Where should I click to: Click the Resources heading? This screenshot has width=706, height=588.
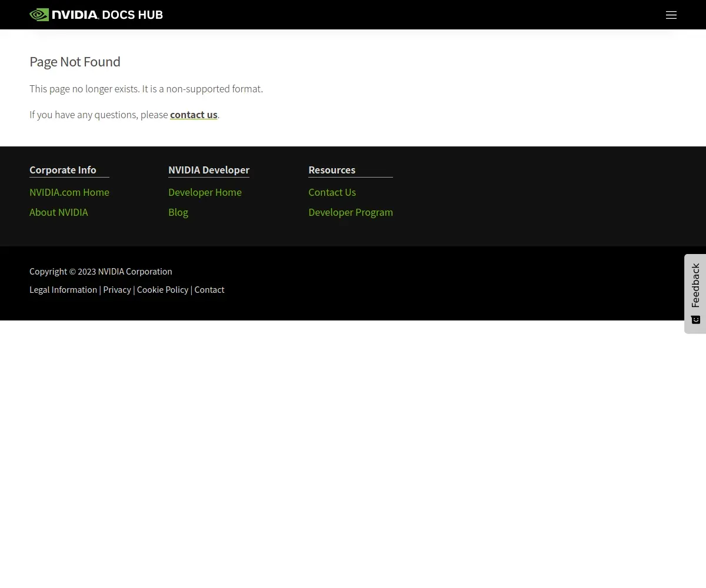[x=332, y=170]
